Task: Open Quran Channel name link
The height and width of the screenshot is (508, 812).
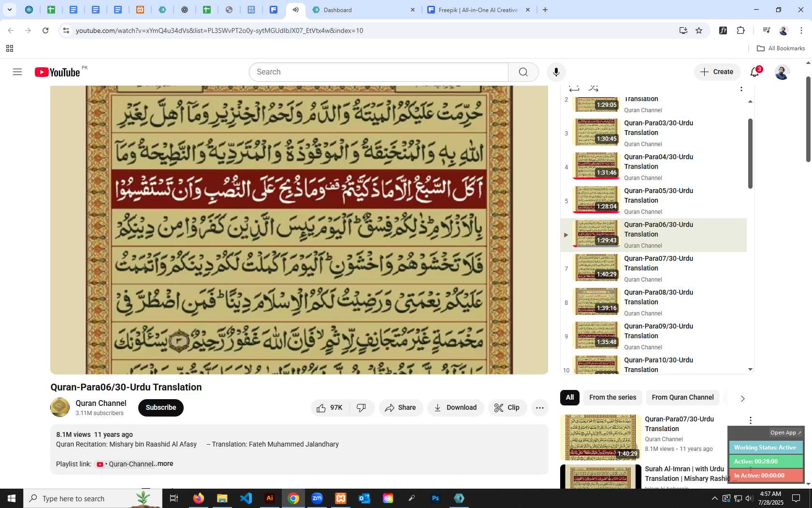Action: coord(101,403)
